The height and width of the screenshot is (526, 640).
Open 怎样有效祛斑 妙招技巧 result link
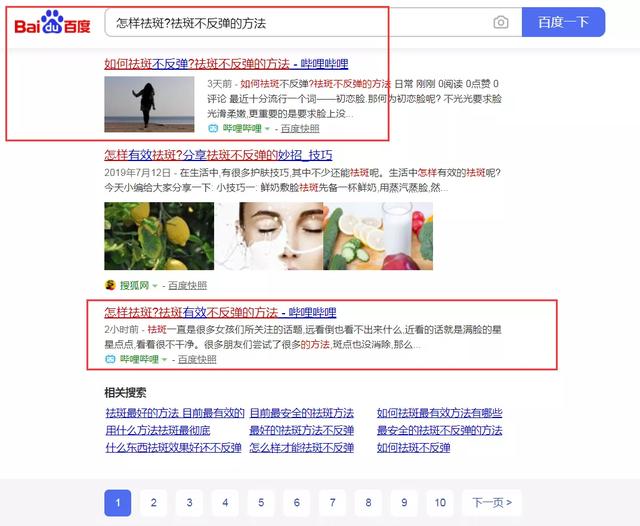coord(218,155)
